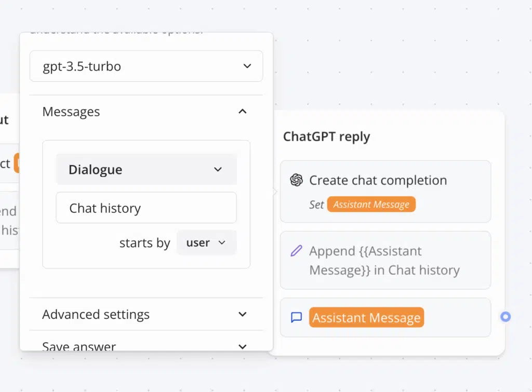Open the Dialogue message type dropdown

click(x=146, y=169)
